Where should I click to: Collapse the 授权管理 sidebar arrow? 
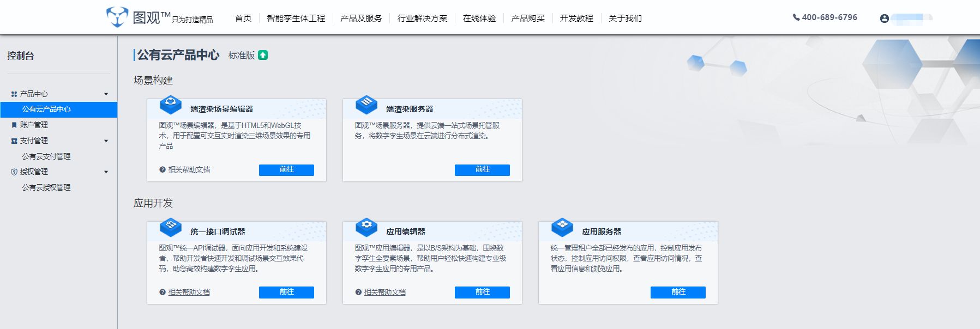coord(106,172)
